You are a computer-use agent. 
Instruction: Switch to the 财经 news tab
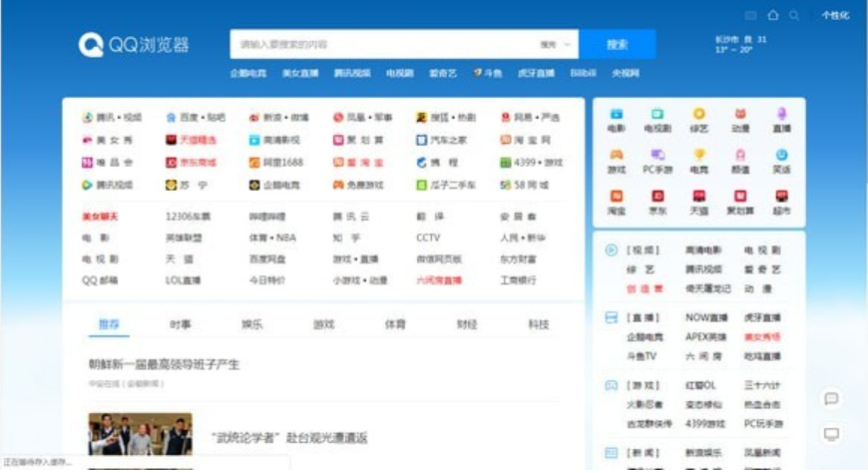(467, 324)
